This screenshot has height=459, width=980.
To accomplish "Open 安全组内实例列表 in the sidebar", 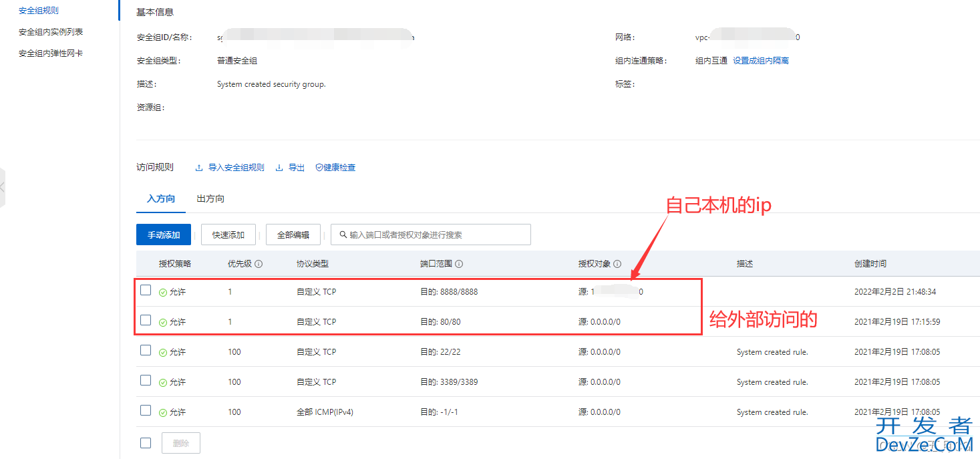I will (51, 32).
